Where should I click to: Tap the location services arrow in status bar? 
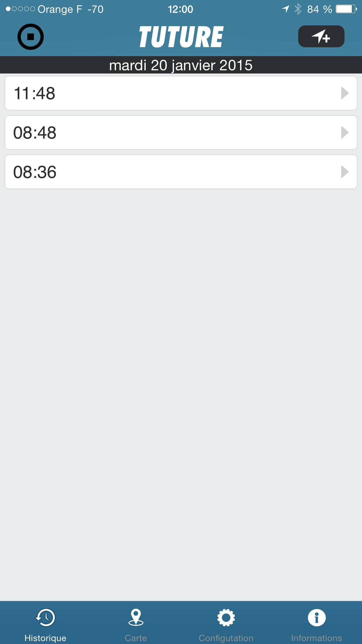coord(286,9)
